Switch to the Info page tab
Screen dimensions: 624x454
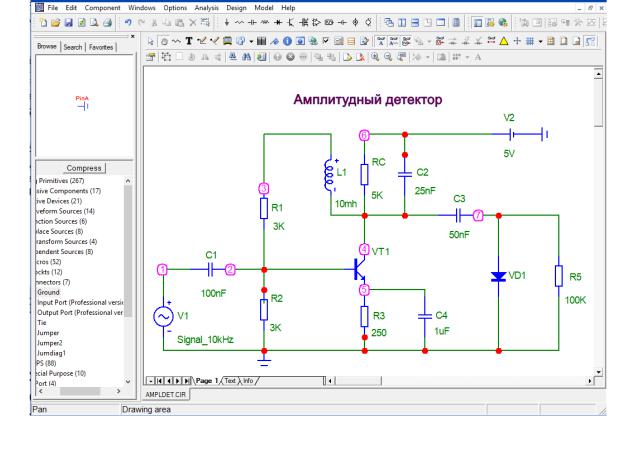pyautogui.click(x=248, y=381)
